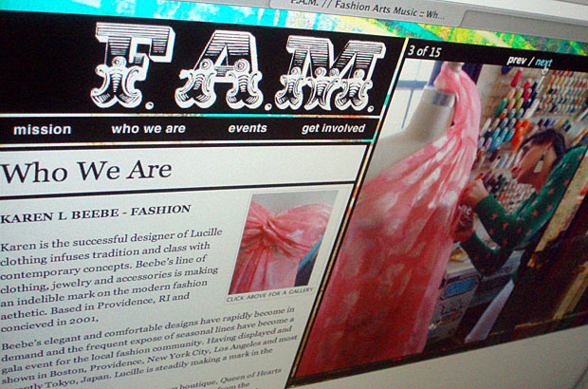
Task: Click the 'Who We Are' page heading
Action: point(86,171)
